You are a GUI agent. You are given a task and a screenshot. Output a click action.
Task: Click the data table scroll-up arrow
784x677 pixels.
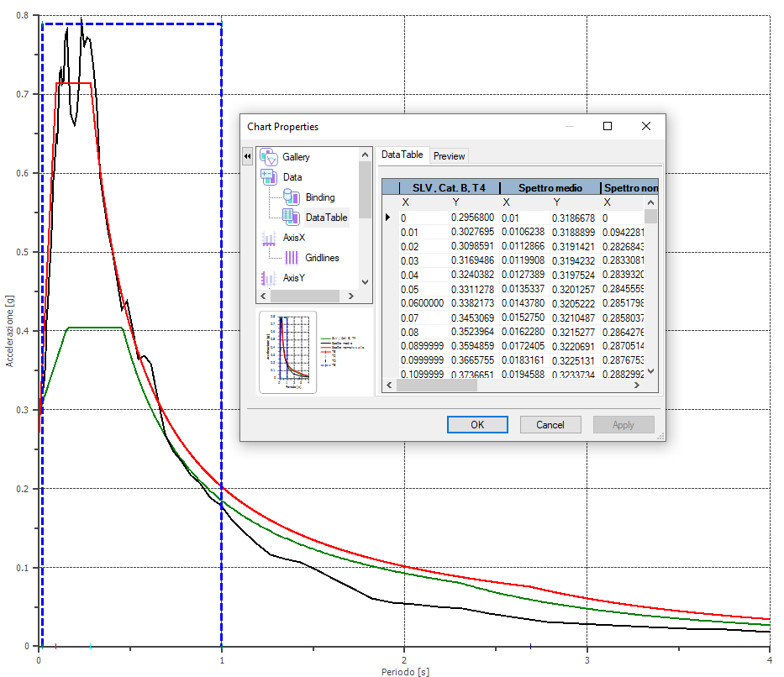(x=650, y=202)
